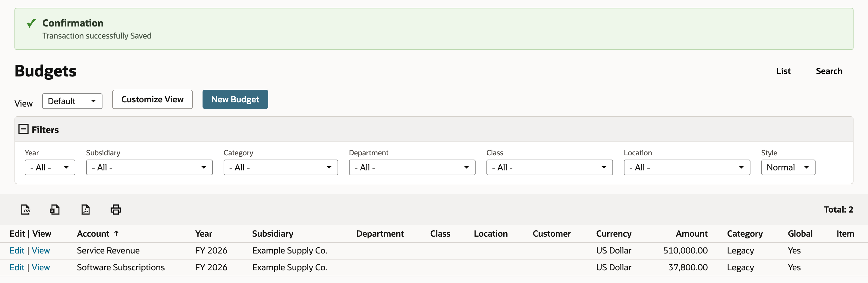Edit the Software Subscriptions budget
The image size is (868, 283).
coord(17,267)
